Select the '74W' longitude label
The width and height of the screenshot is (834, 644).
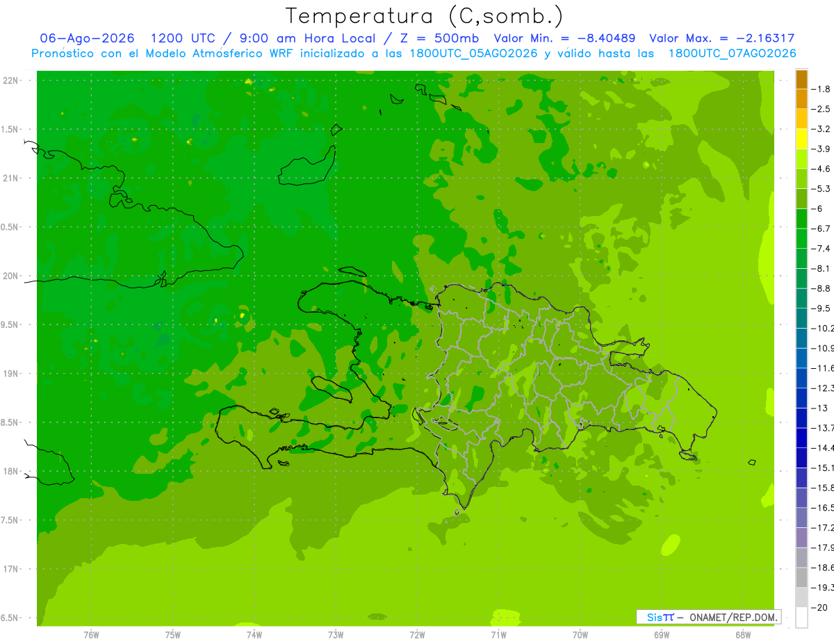pyautogui.click(x=254, y=635)
